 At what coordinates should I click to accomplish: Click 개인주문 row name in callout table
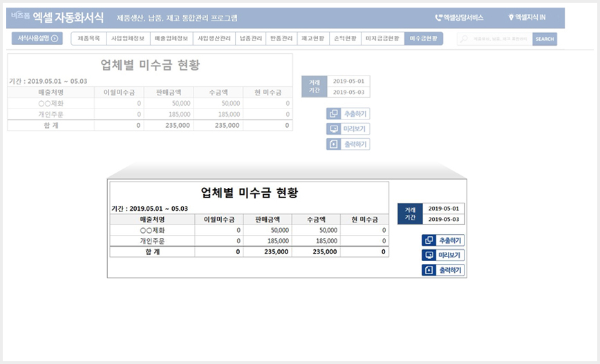click(x=152, y=241)
